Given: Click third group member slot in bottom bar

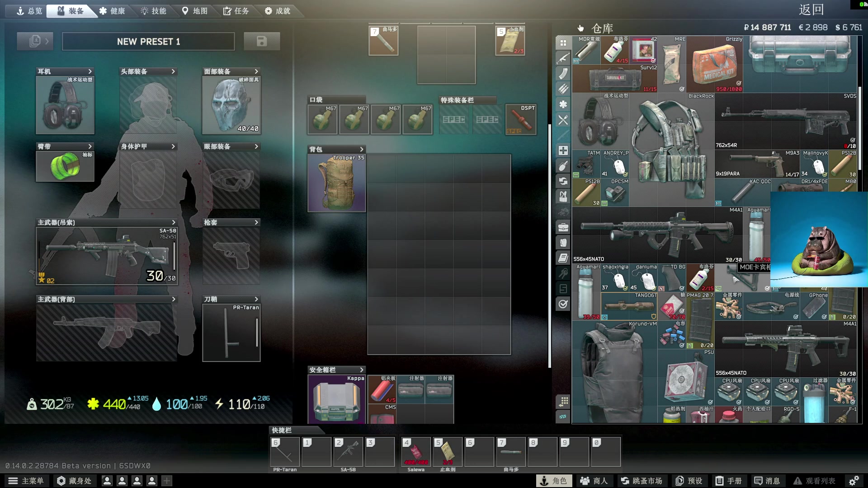Looking at the screenshot, I should 137,481.
